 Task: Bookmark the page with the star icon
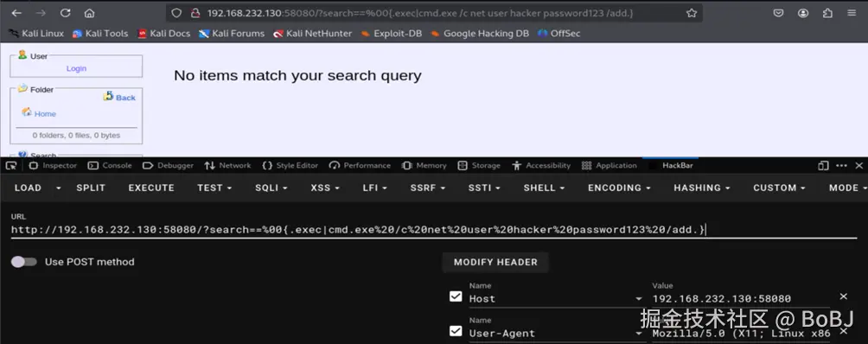point(692,13)
